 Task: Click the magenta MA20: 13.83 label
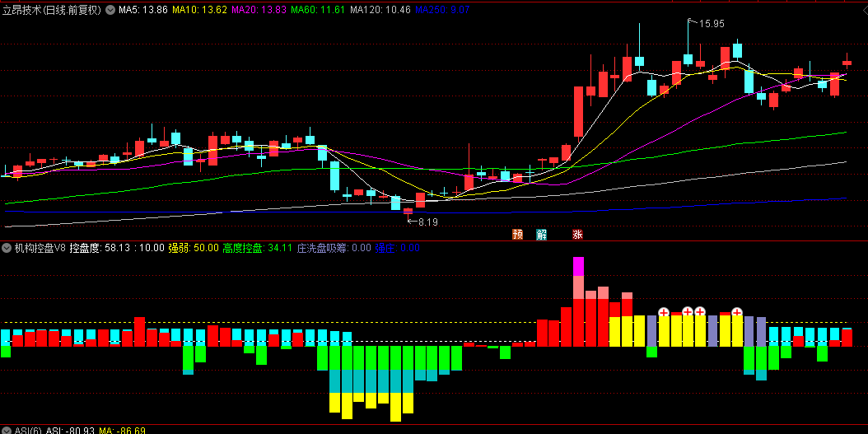tap(259, 9)
